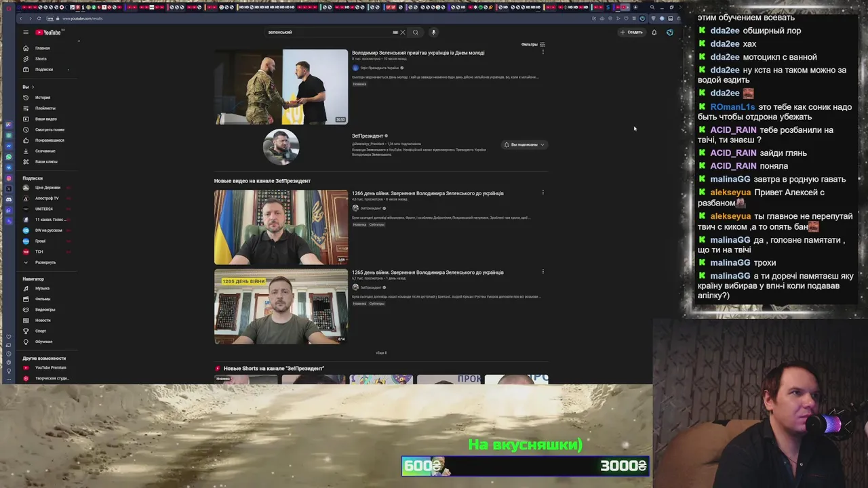Screen dimensions: 868x488
Task: Open Новости in the Навигатор section
Action: tap(43, 320)
